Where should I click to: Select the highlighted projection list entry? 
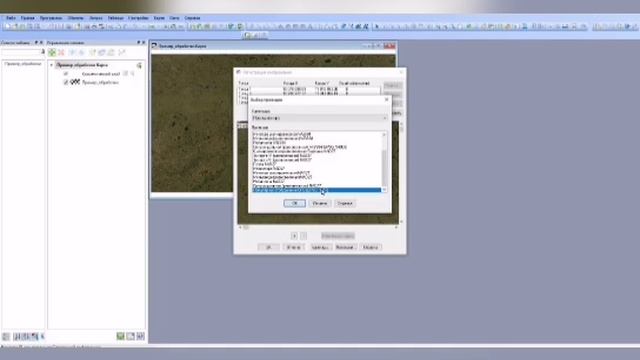tap(316, 190)
